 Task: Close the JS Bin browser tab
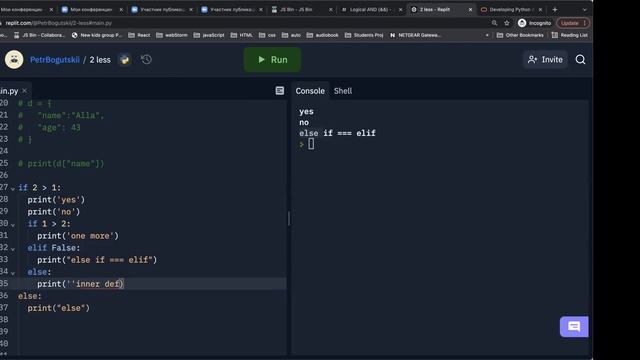coord(331,9)
